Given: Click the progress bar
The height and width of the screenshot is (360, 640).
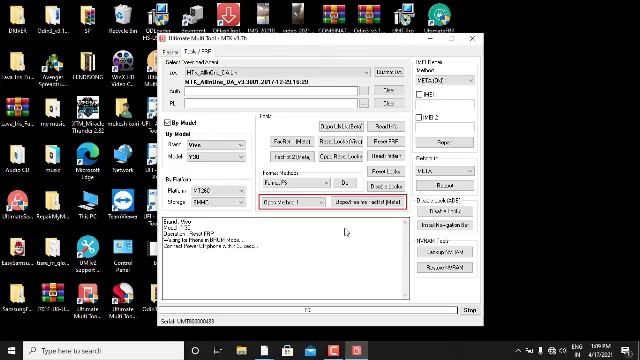Looking at the screenshot, I should [x=308, y=310].
